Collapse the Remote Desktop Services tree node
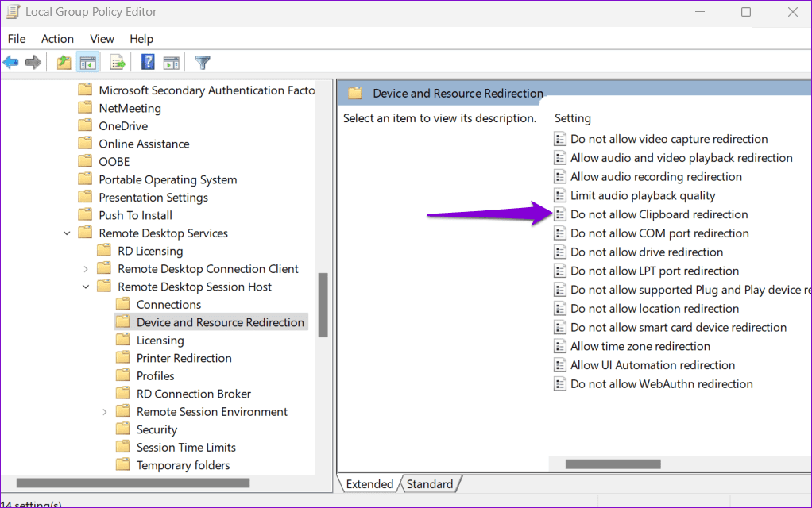 point(67,233)
